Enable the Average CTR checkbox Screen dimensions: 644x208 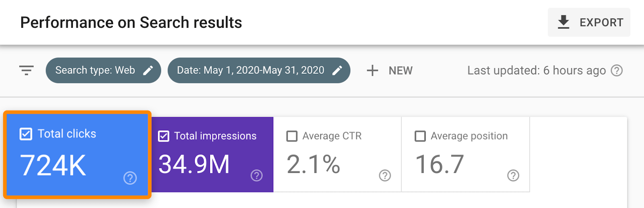292,136
